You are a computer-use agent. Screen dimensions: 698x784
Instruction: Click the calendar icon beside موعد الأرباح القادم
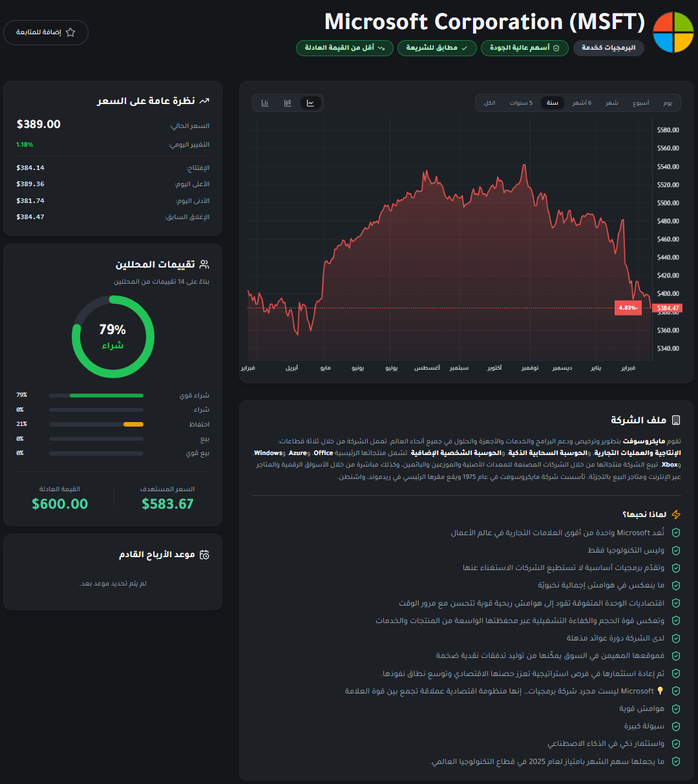(x=205, y=555)
